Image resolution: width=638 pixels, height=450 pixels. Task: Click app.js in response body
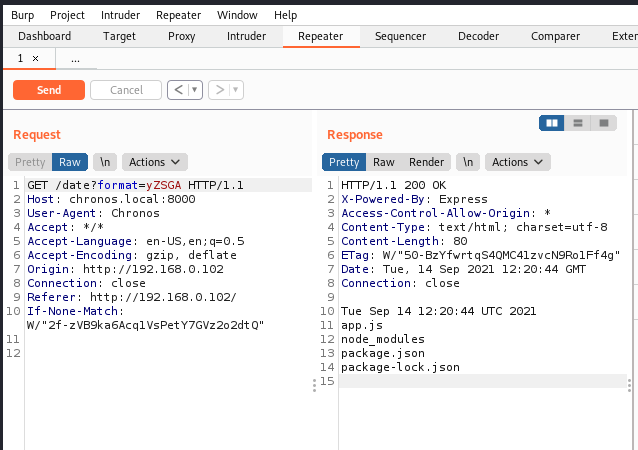coord(362,325)
